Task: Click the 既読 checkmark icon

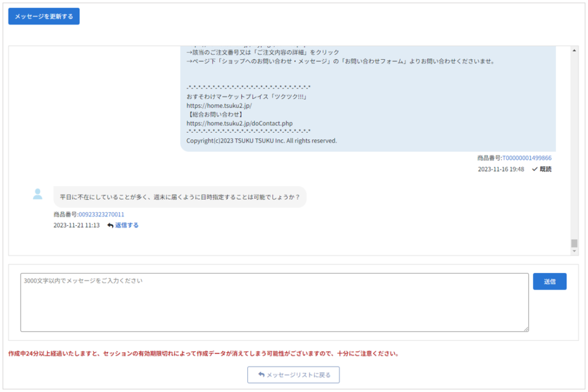Action: click(x=535, y=170)
